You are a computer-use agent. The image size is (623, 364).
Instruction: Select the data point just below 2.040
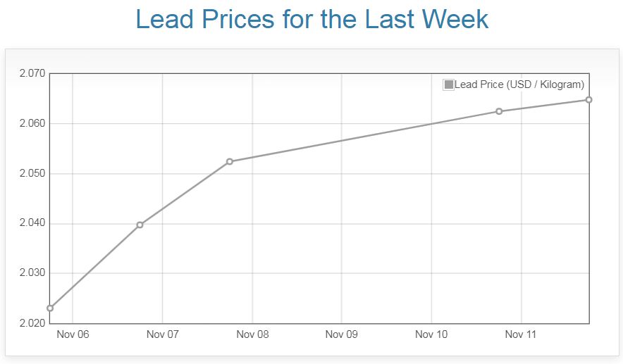[x=140, y=225]
